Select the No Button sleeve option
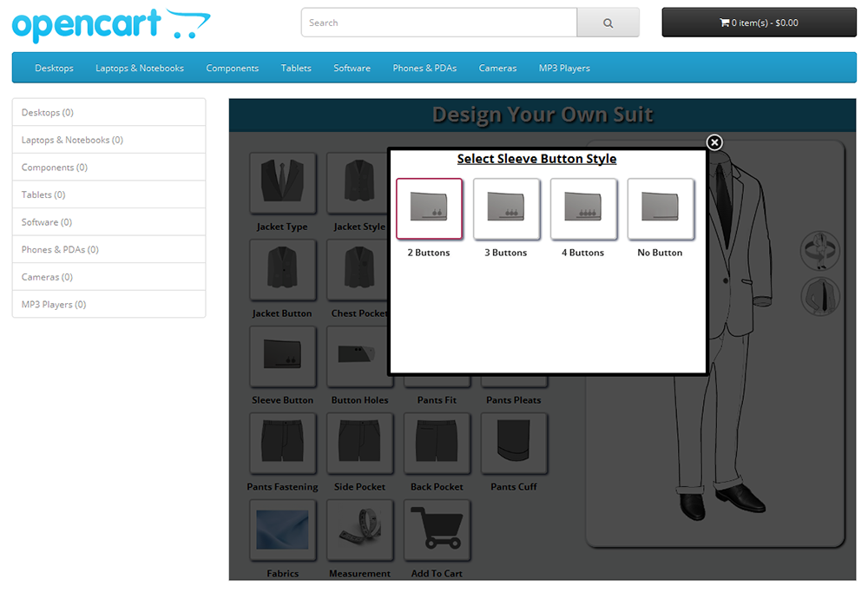The image size is (868, 593). click(x=661, y=208)
